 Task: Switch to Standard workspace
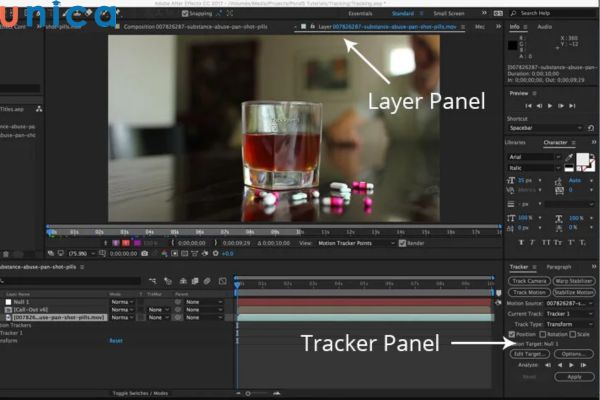(x=403, y=14)
